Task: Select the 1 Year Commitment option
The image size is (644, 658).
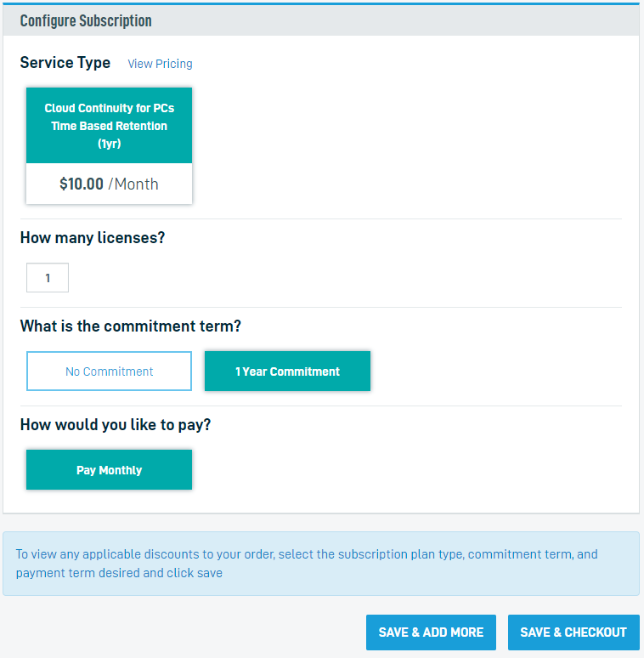Action: tap(287, 372)
